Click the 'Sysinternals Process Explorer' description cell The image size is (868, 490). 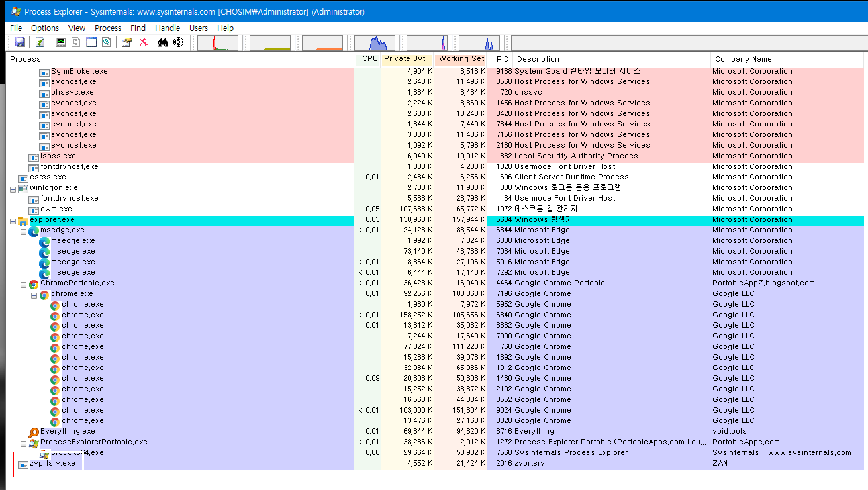coord(571,453)
